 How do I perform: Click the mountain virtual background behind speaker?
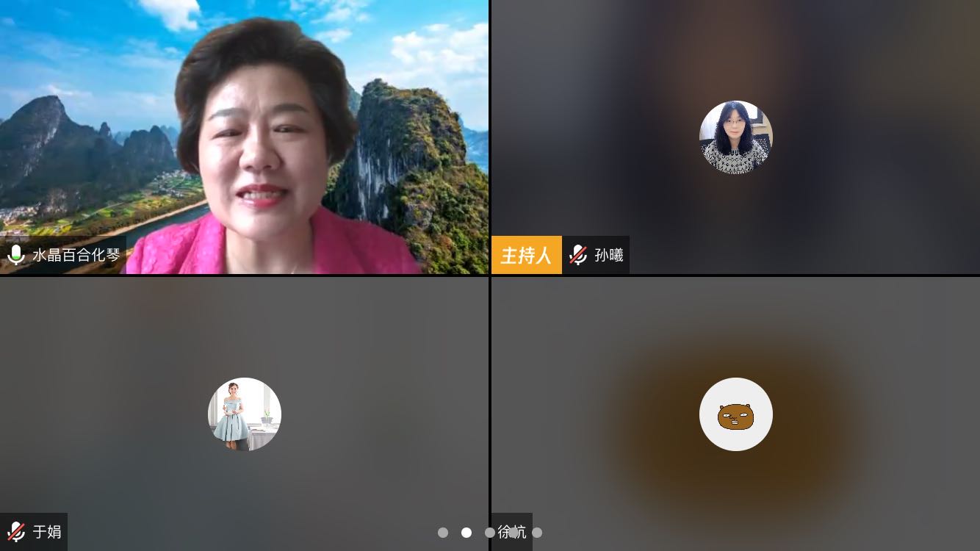pyautogui.click(x=73, y=147)
